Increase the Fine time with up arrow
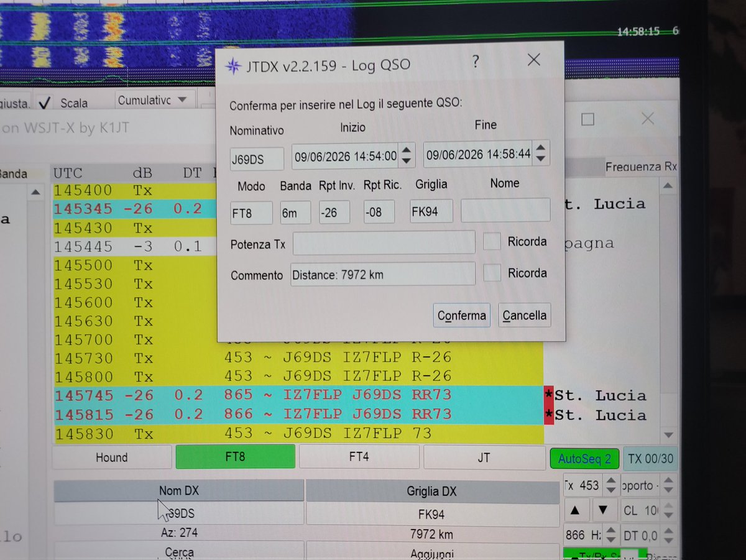Image resolution: width=746 pixels, height=560 pixels. pos(541,148)
